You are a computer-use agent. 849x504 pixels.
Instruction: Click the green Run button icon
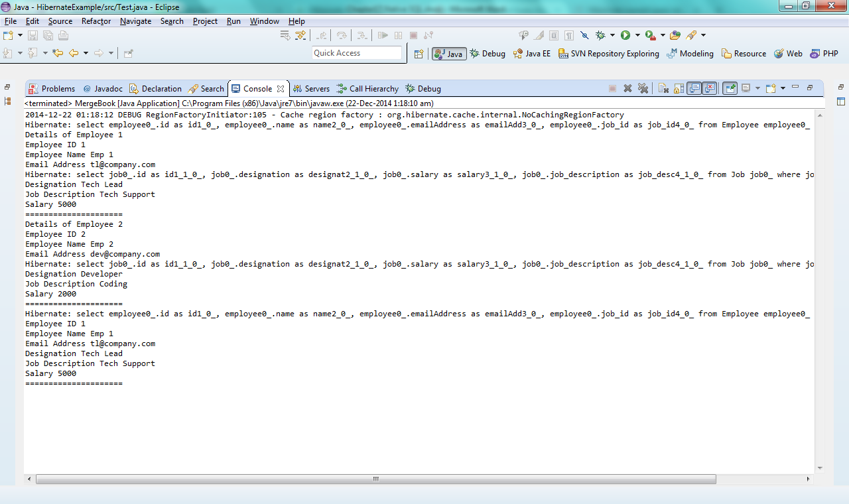pos(625,35)
